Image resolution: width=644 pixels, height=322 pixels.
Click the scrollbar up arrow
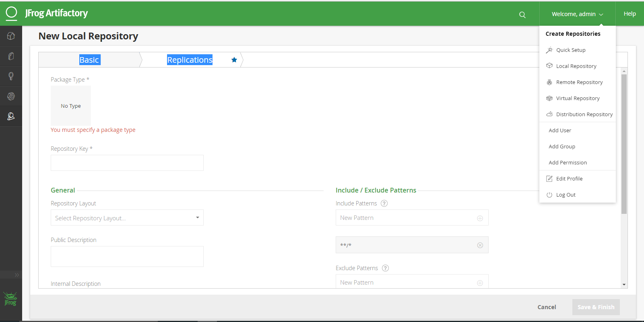pos(624,71)
